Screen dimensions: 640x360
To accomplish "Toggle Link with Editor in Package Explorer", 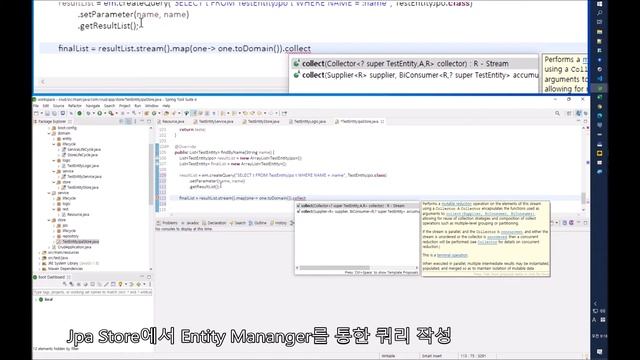I will click(x=128, y=121).
